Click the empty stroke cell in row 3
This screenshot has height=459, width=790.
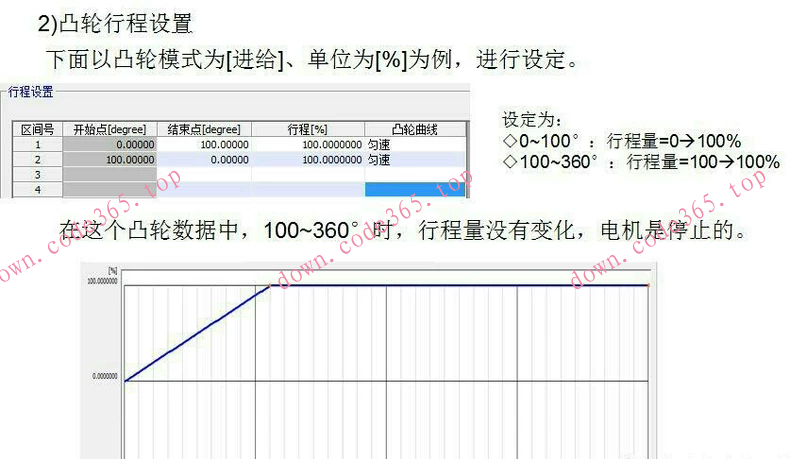307,175
